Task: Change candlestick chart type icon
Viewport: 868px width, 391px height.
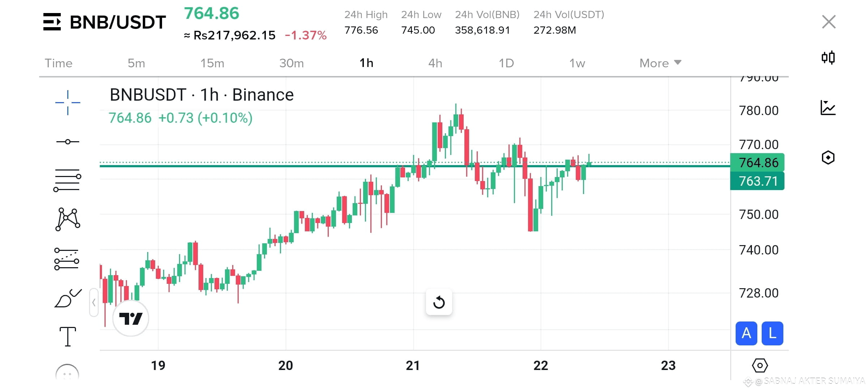Action: pos(828,57)
